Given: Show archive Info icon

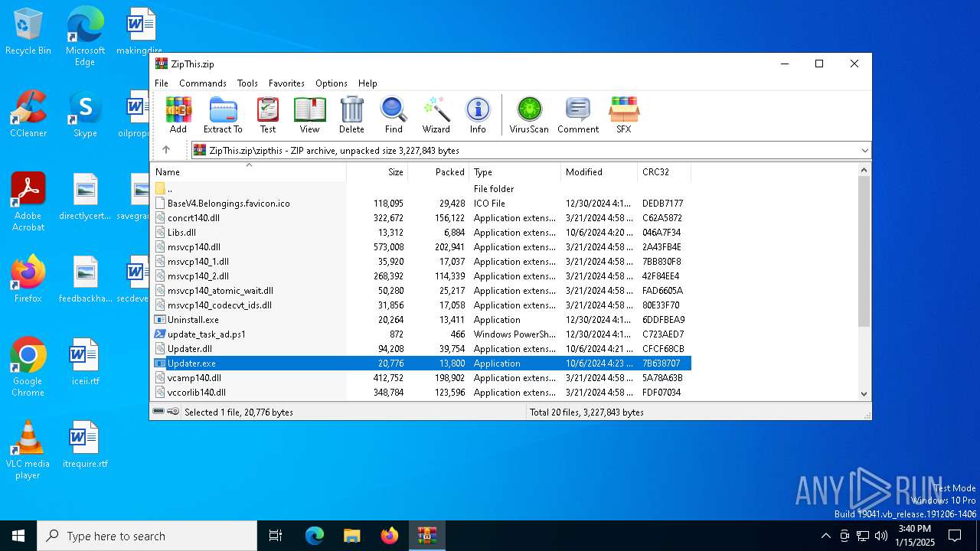Looking at the screenshot, I should pos(478,115).
